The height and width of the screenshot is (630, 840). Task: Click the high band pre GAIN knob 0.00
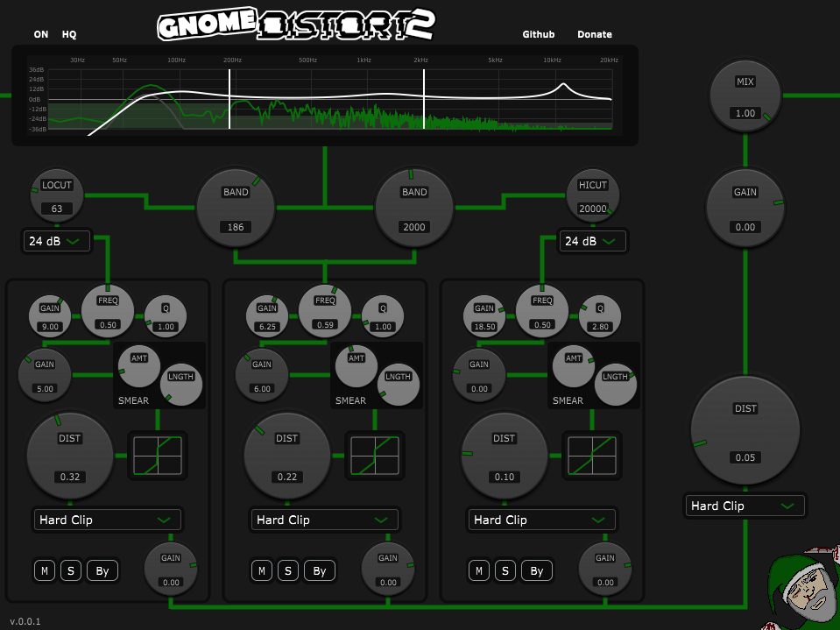point(479,375)
